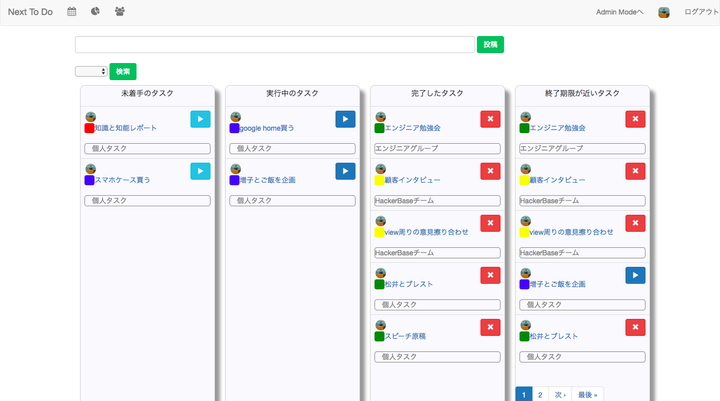The height and width of the screenshot is (401, 720).
Task: Click the 未着手のタスク column header
Action: tap(147, 93)
